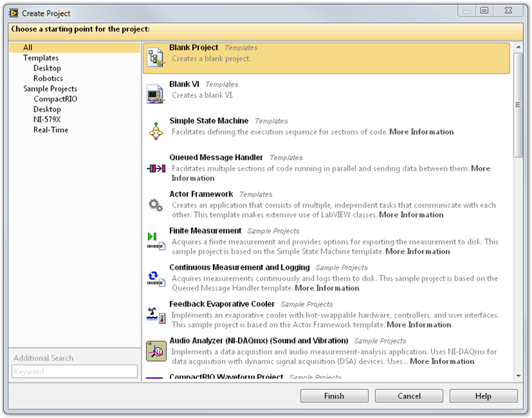Select the Blank VI icon

pos(155,94)
